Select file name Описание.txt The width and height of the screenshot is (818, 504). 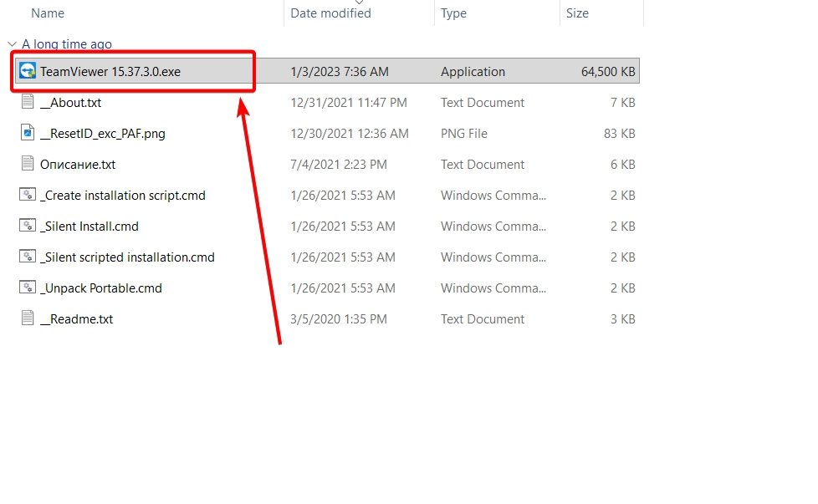pos(78,164)
